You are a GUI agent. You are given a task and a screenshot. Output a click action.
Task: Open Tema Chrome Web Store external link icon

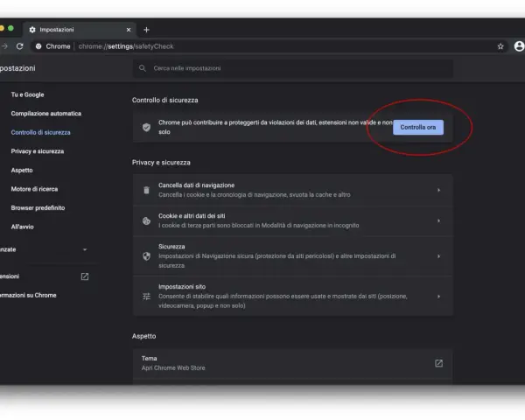(x=438, y=363)
